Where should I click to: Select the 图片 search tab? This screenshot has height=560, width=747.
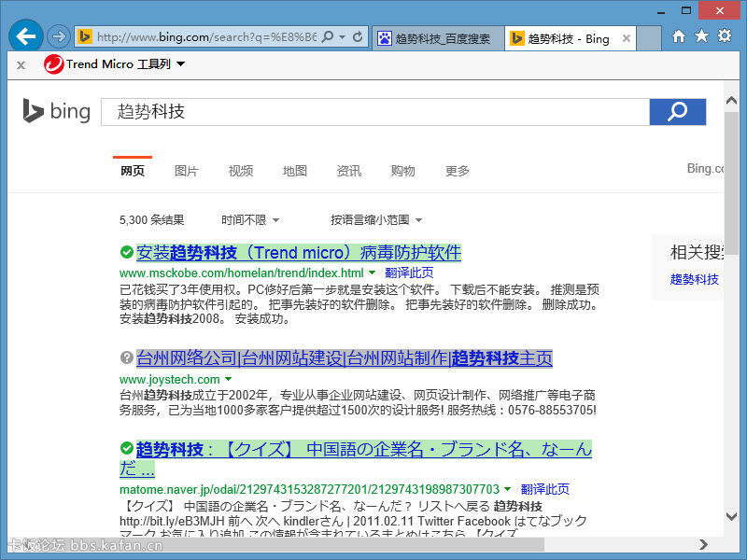pyautogui.click(x=186, y=171)
